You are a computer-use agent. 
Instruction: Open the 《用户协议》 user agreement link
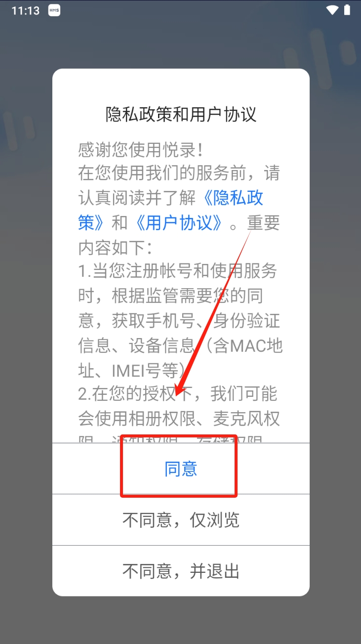point(179,223)
